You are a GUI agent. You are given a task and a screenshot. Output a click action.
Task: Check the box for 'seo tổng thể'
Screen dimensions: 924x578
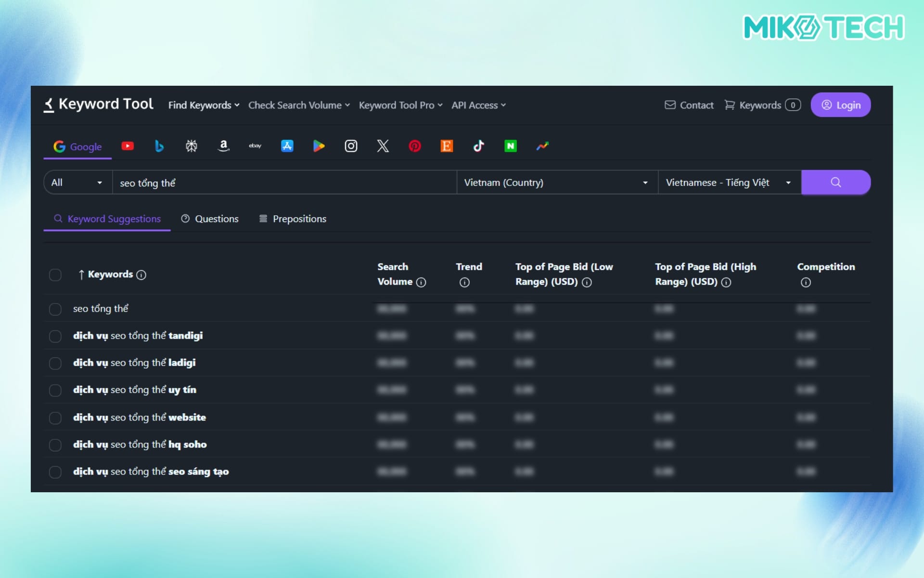coord(55,309)
